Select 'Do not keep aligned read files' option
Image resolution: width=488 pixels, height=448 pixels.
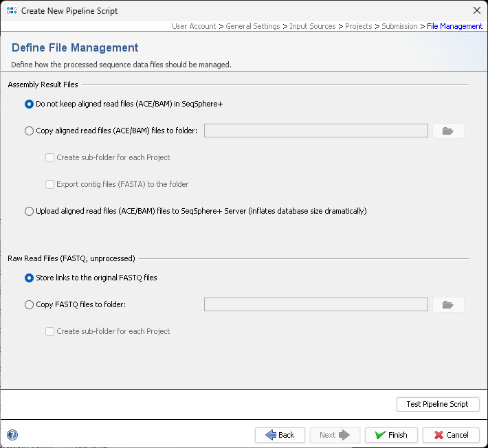coord(29,104)
